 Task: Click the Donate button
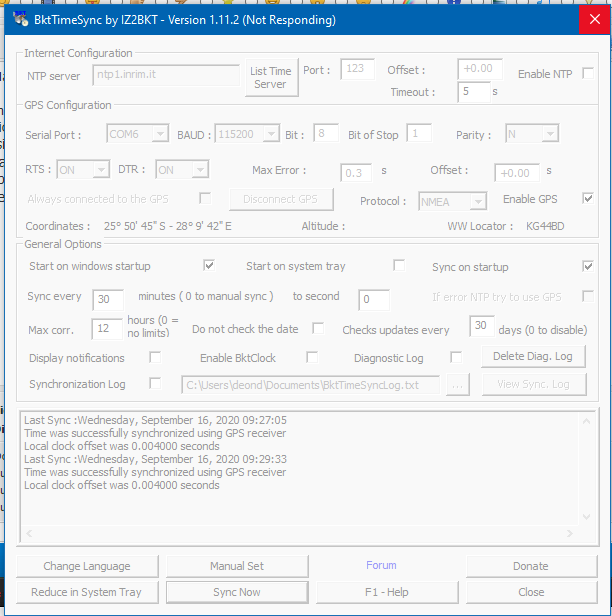[531, 566]
